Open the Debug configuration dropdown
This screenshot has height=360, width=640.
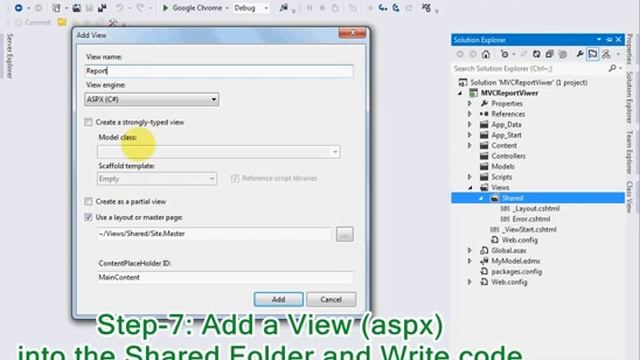tap(251, 8)
